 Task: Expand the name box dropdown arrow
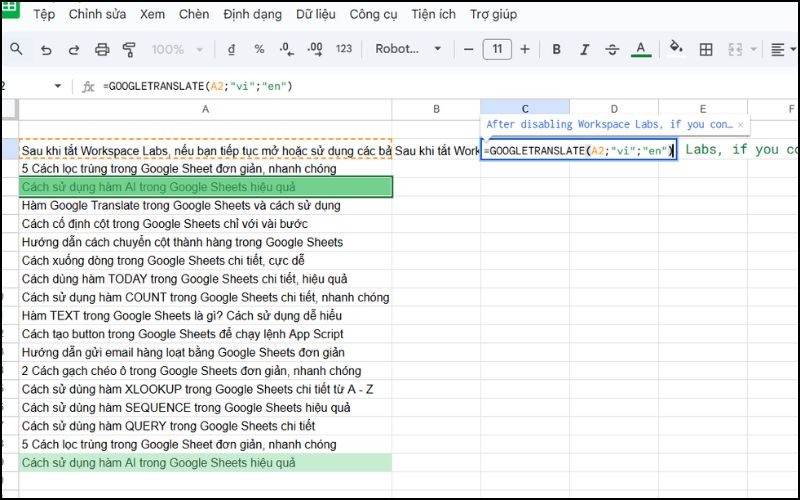[x=58, y=86]
